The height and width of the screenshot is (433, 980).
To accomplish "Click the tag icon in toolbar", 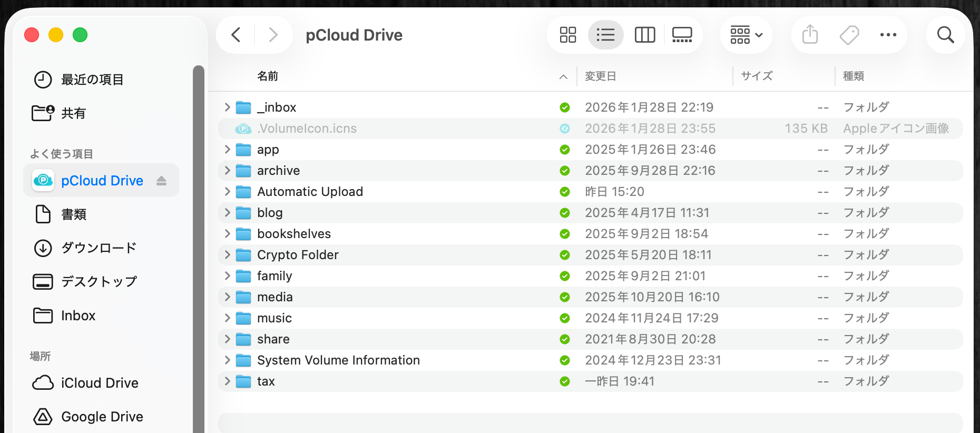I will click(x=849, y=35).
